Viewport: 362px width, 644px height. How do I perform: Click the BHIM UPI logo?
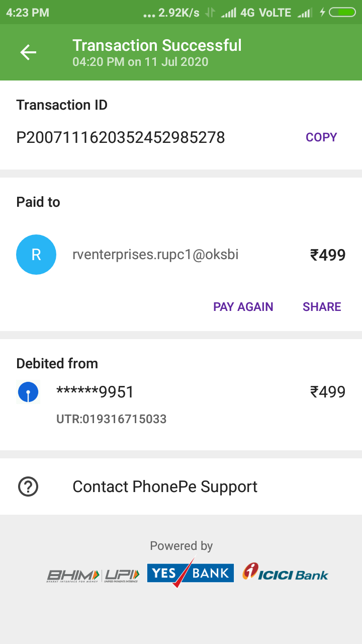(93, 575)
